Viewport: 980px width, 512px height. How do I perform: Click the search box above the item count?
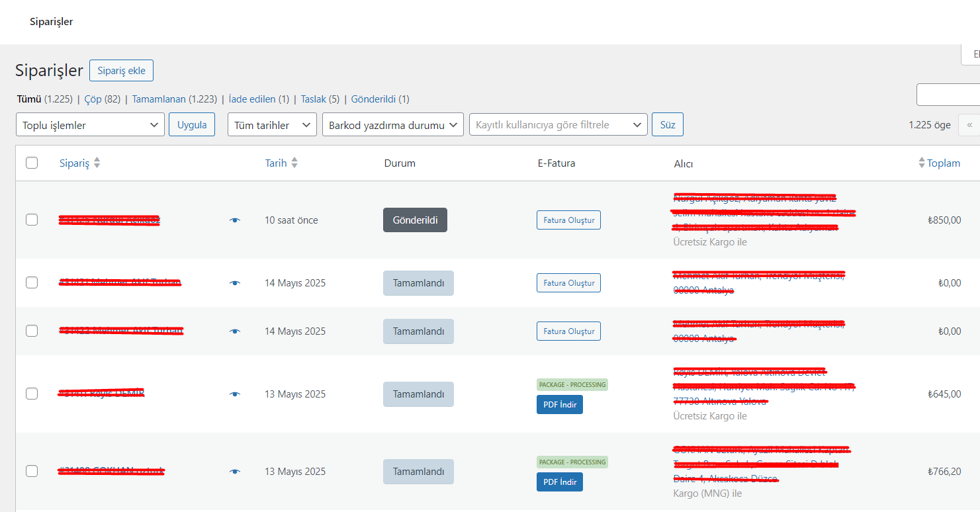coord(948,95)
